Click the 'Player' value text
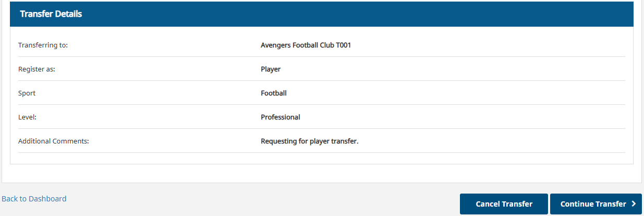The width and height of the screenshot is (644, 216). [x=271, y=69]
